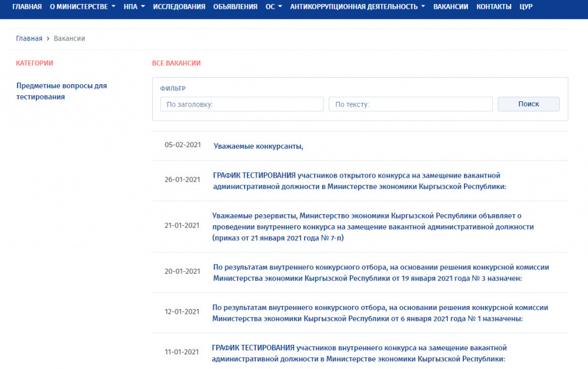Expand the НПА dropdown menu

click(x=134, y=6)
